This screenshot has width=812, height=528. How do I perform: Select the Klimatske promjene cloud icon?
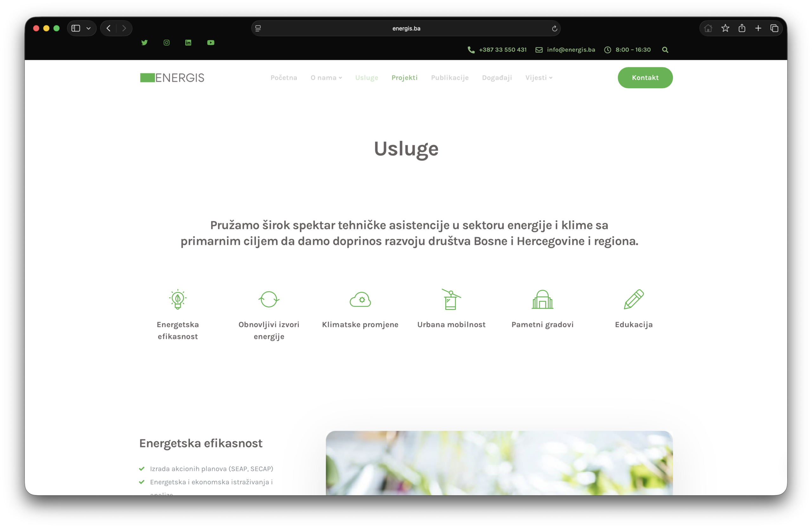pyautogui.click(x=360, y=299)
